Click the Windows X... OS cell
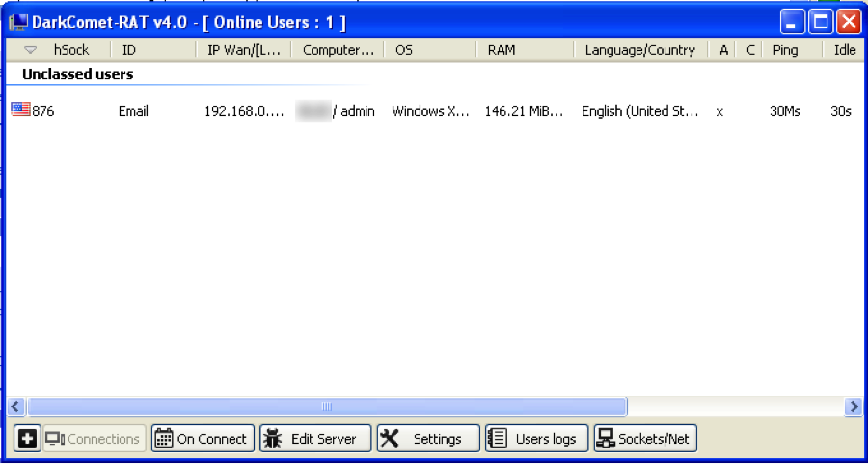 coord(431,111)
